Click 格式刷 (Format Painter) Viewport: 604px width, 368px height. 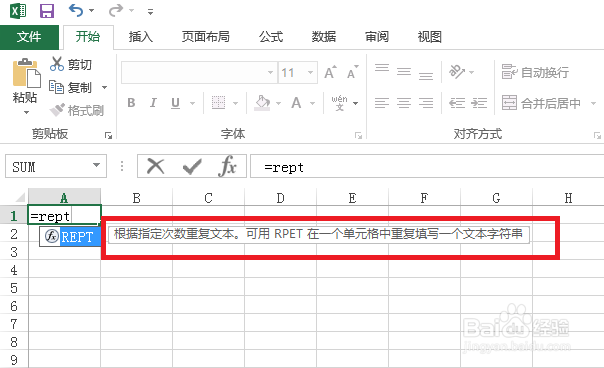77,111
